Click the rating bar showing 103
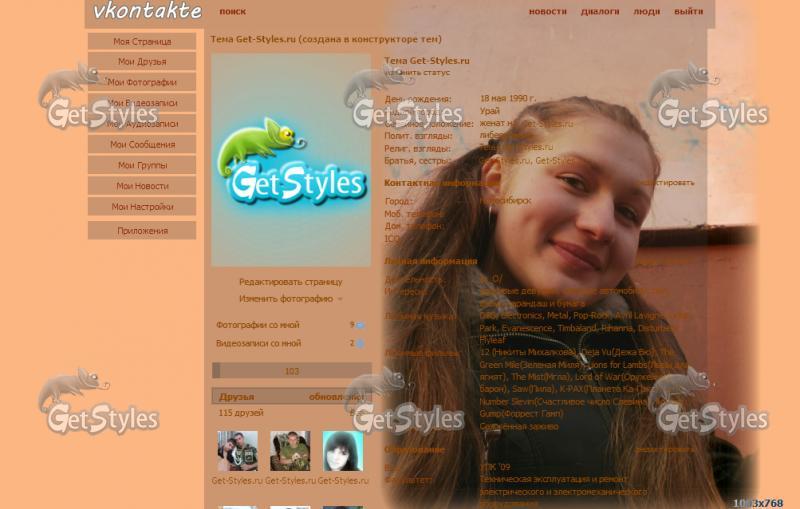The height and width of the screenshot is (509, 800). pyautogui.click(x=292, y=371)
